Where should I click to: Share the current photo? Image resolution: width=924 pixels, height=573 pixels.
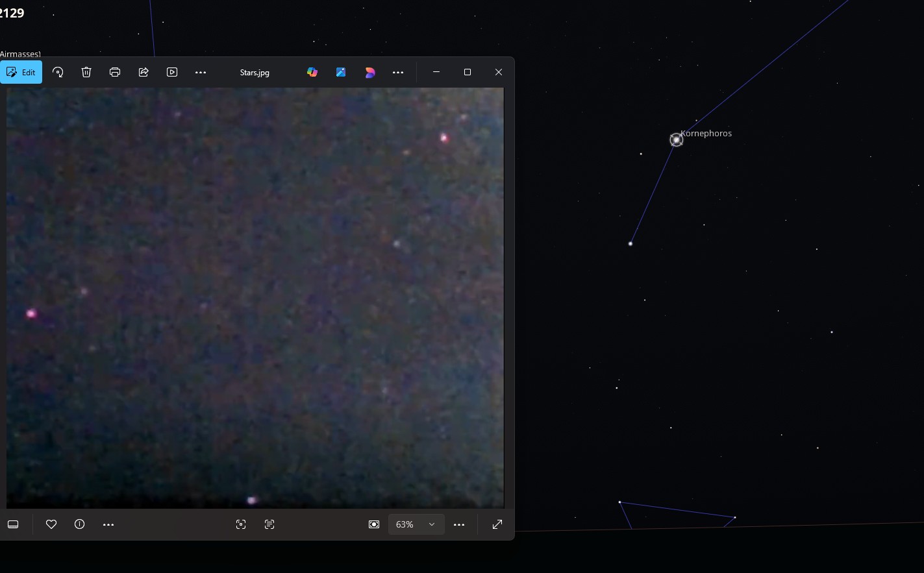point(144,72)
